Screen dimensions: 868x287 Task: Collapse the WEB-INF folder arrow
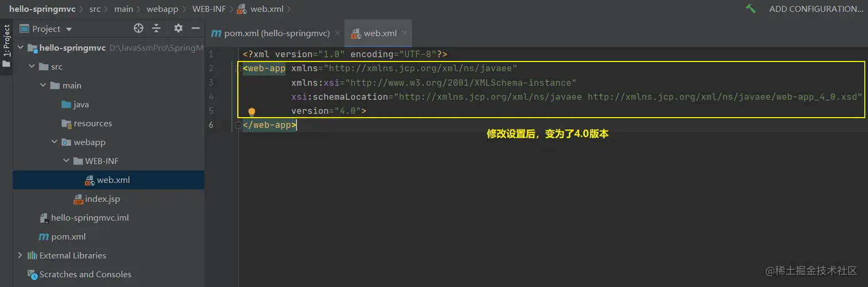(x=66, y=161)
